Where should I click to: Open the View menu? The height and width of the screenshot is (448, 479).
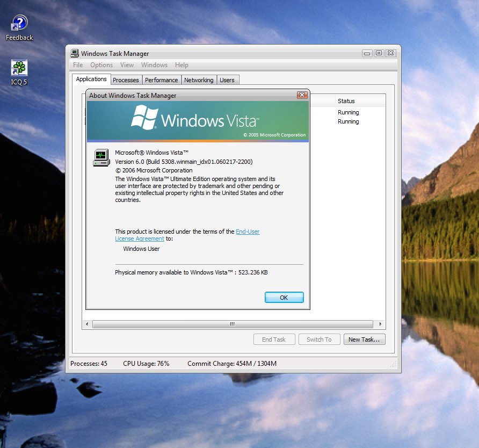pos(127,64)
